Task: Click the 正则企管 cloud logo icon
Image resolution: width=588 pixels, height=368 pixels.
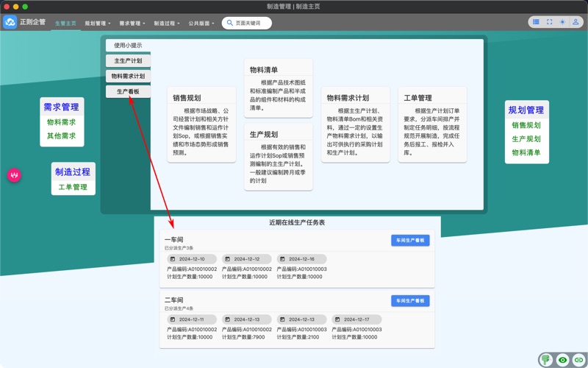Action: coord(10,22)
